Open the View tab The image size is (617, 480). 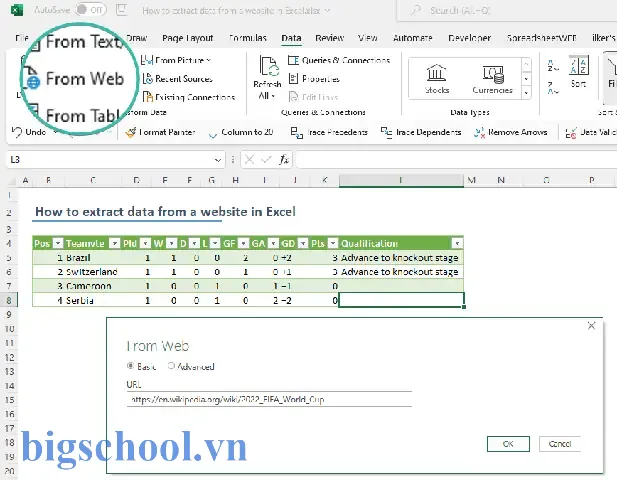[x=368, y=38]
